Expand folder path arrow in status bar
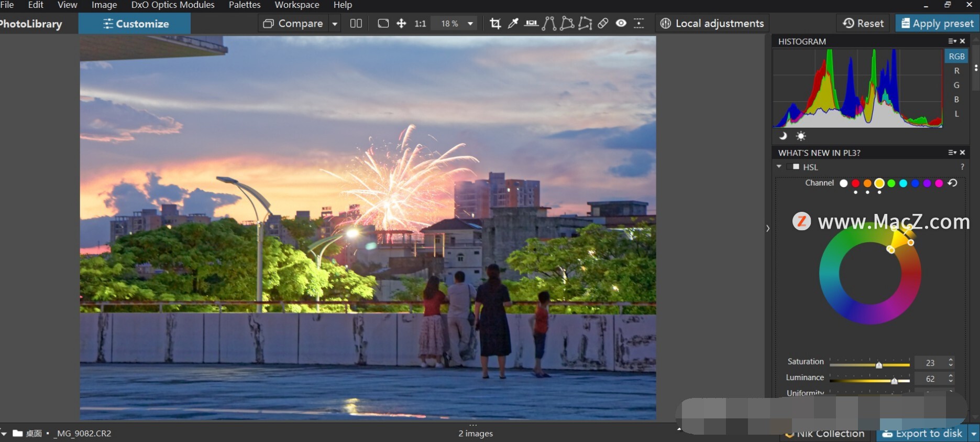 tap(4, 434)
